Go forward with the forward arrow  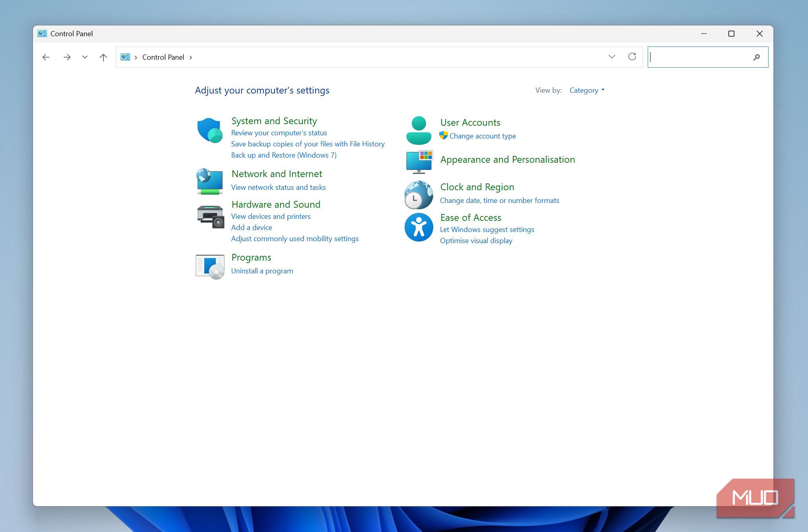pos(67,57)
